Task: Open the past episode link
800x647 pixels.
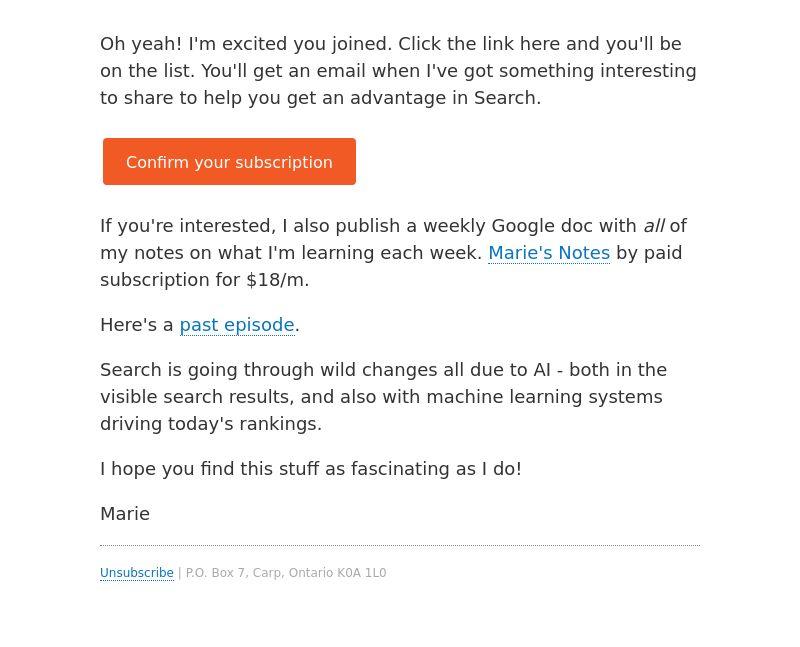Action: 237,325
